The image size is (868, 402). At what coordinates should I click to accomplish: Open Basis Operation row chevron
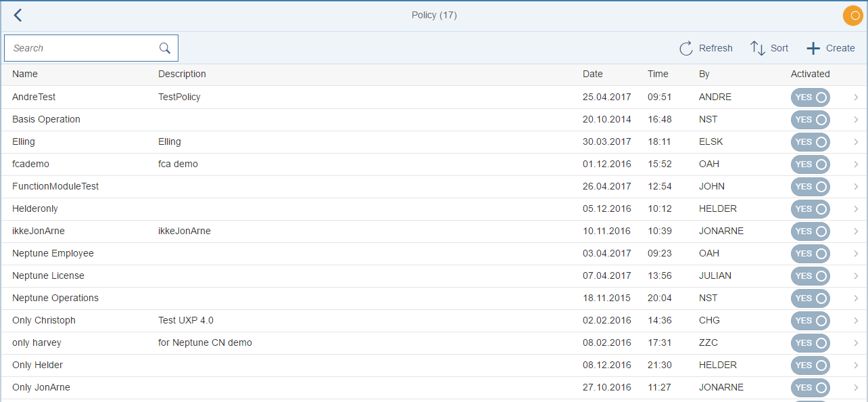coord(856,120)
